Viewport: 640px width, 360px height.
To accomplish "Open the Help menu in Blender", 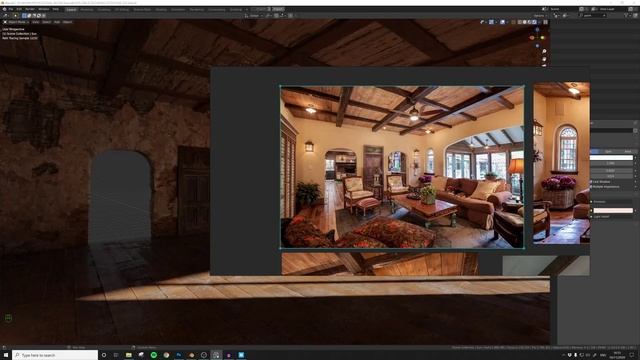I will pos(56,9).
